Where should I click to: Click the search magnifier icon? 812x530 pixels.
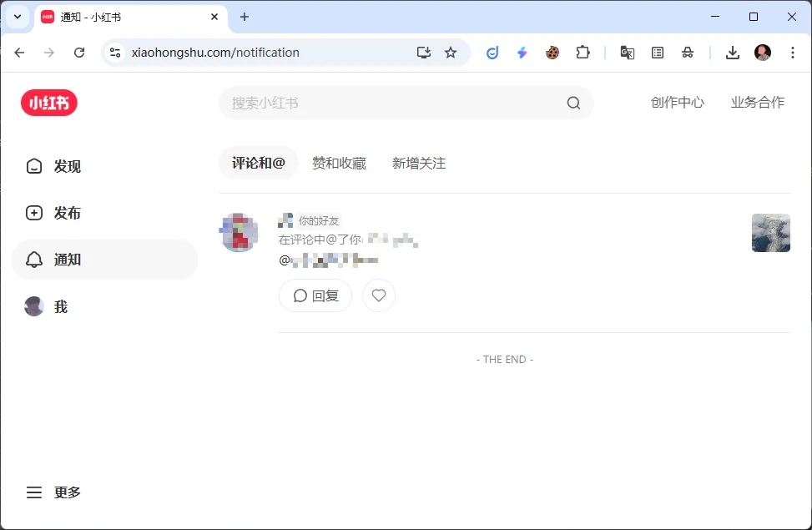(x=573, y=103)
